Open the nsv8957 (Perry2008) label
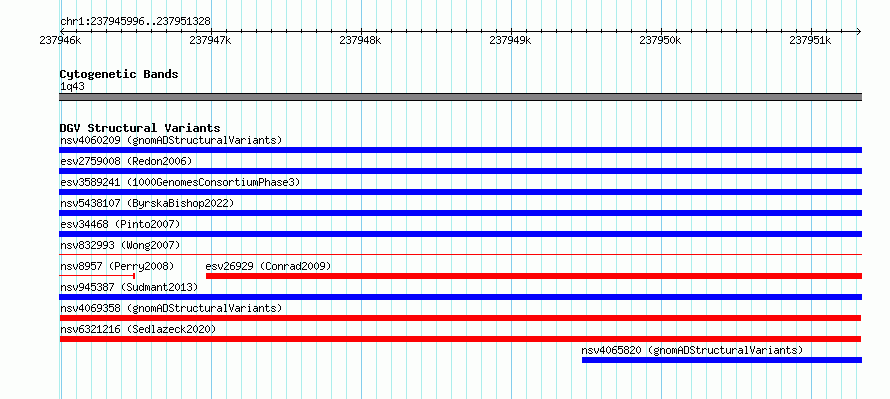The image size is (890, 399). pyautogui.click(x=117, y=266)
